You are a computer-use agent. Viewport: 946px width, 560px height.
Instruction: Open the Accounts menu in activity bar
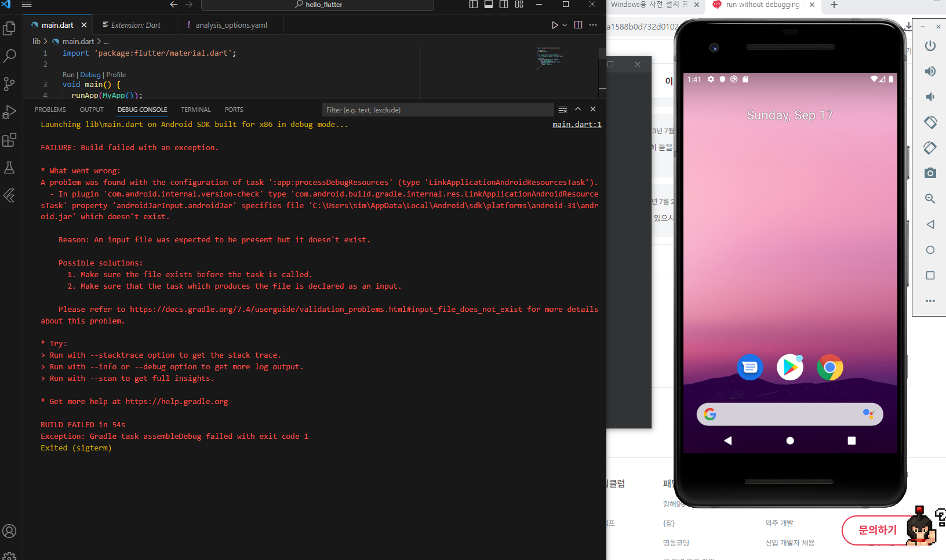tap(9, 531)
